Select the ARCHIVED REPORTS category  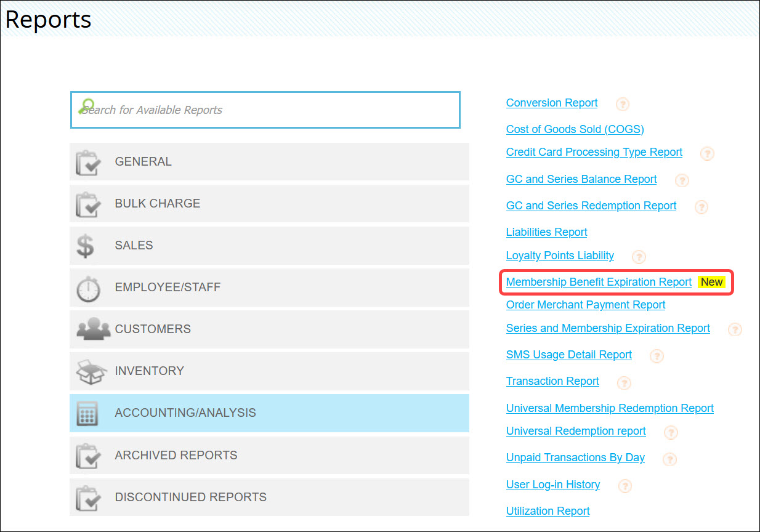click(x=176, y=455)
